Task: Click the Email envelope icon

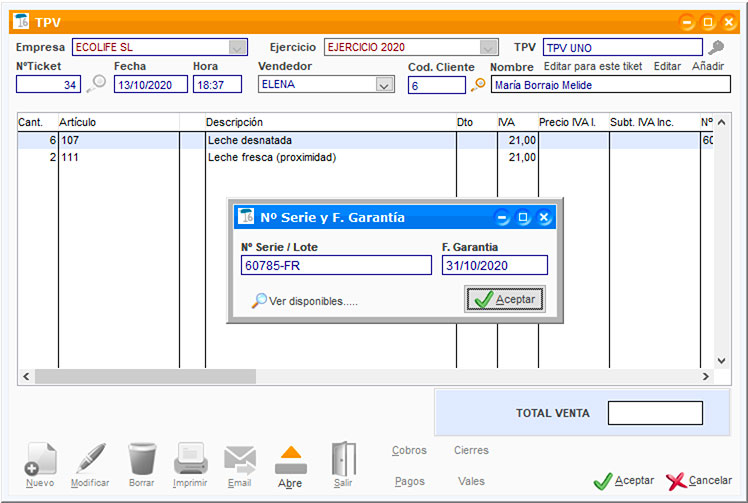Action: [x=240, y=460]
